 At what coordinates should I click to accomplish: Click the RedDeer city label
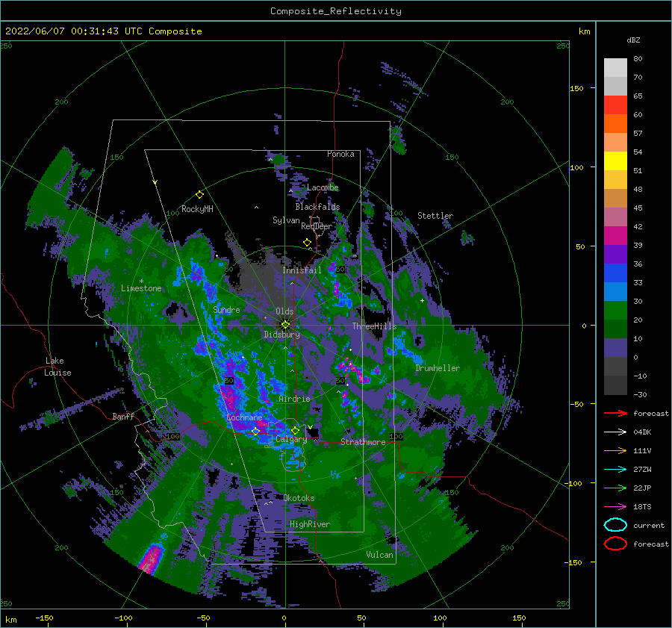tap(317, 226)
